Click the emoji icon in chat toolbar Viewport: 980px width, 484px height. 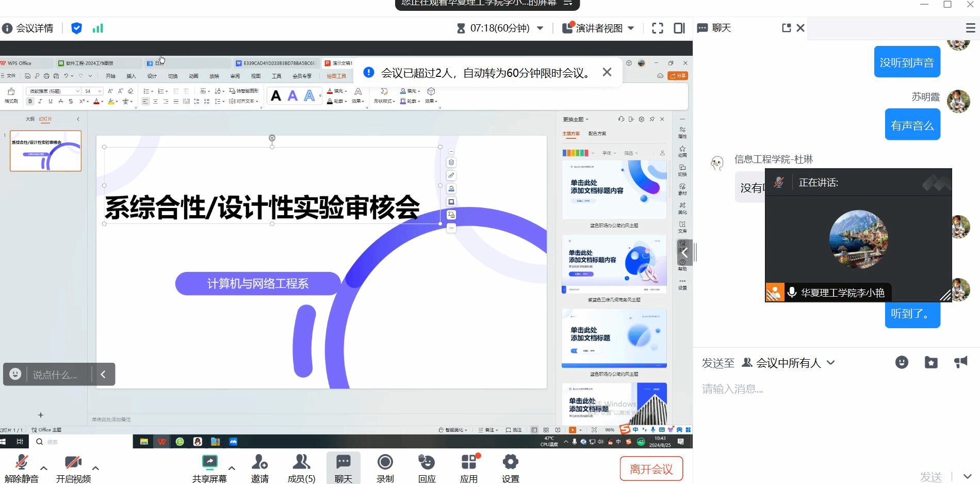click(902, 362)
